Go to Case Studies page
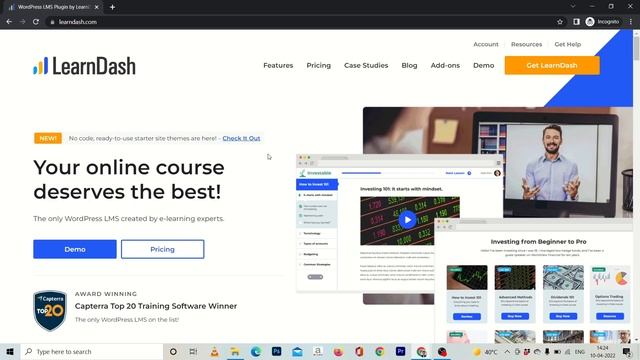The height and width of the screenshot is (360, 640). coord(366,65)
